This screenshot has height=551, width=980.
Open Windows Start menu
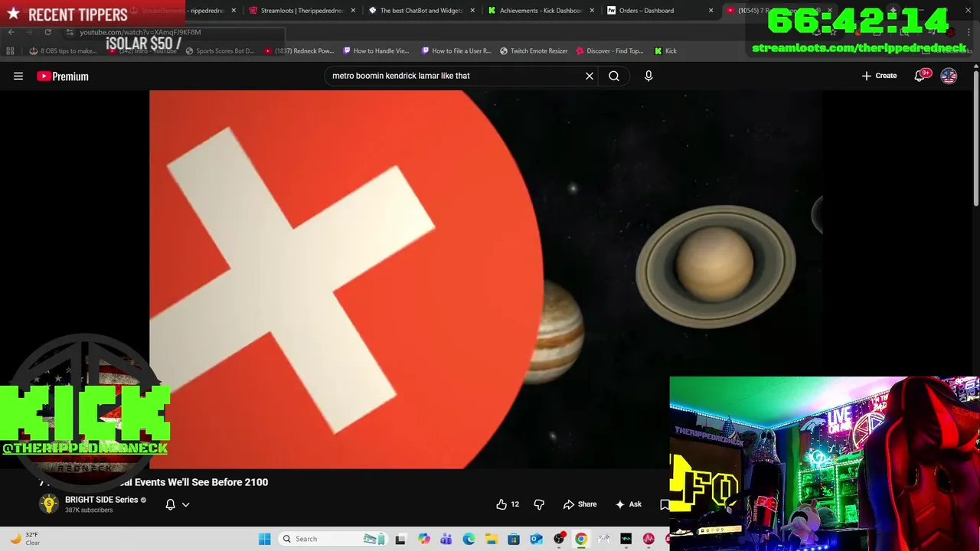pos(264,539)
